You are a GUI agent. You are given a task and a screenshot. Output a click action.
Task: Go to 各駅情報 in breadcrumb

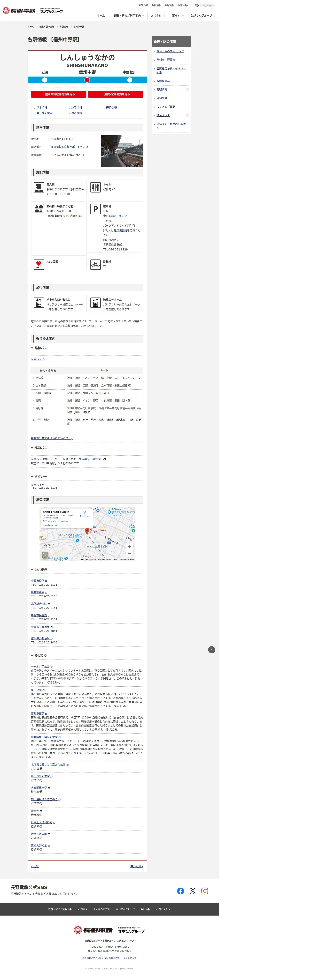pos(64,27)
